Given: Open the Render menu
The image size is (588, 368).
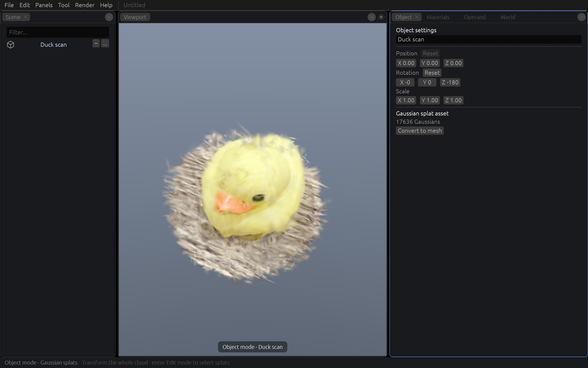Looking at the screenshot, I should pos(85,5).
